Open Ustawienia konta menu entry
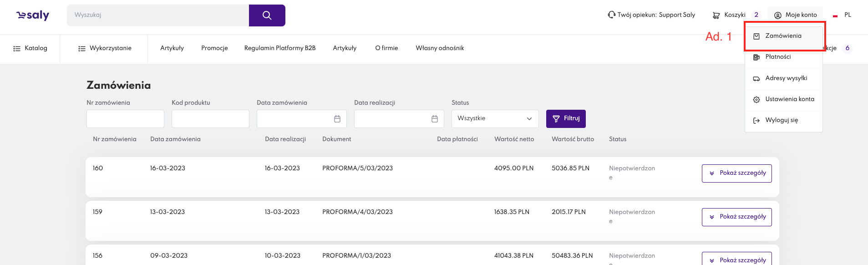The width and height of the screenshot is (868, 265). click(789, 99)
